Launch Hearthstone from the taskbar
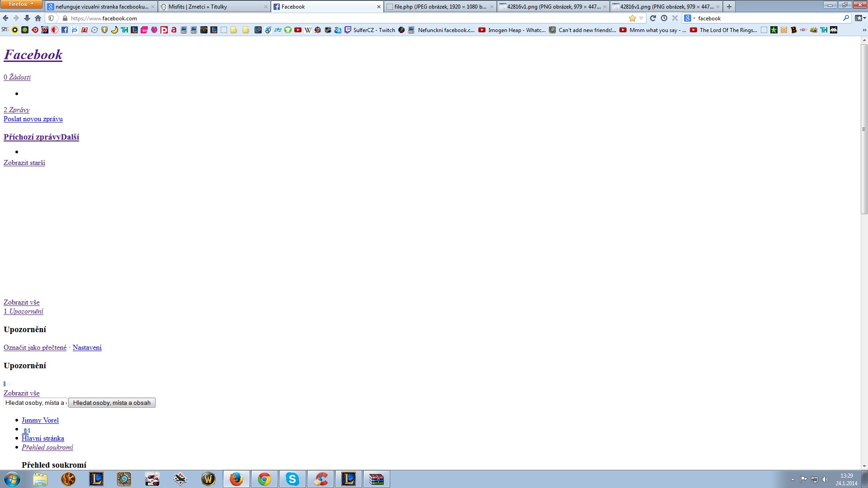 point(124,479)
